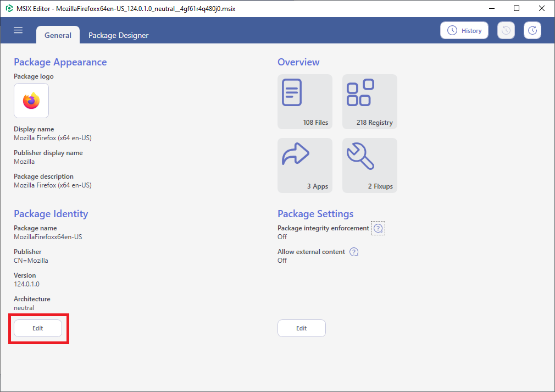The width and height of the screenshot is (555, 392).
Task: Click the Firefox package logo
Action: pos(31,101)
